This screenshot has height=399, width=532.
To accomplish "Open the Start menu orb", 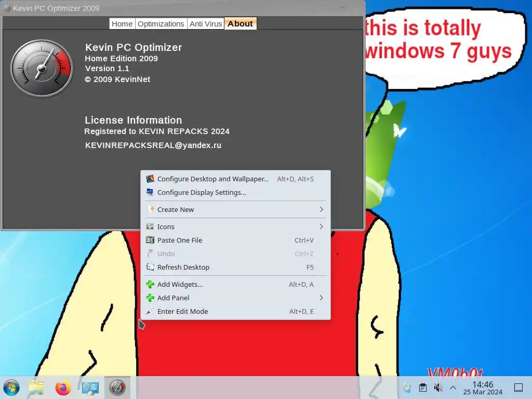I will click(x=11, y=388).
